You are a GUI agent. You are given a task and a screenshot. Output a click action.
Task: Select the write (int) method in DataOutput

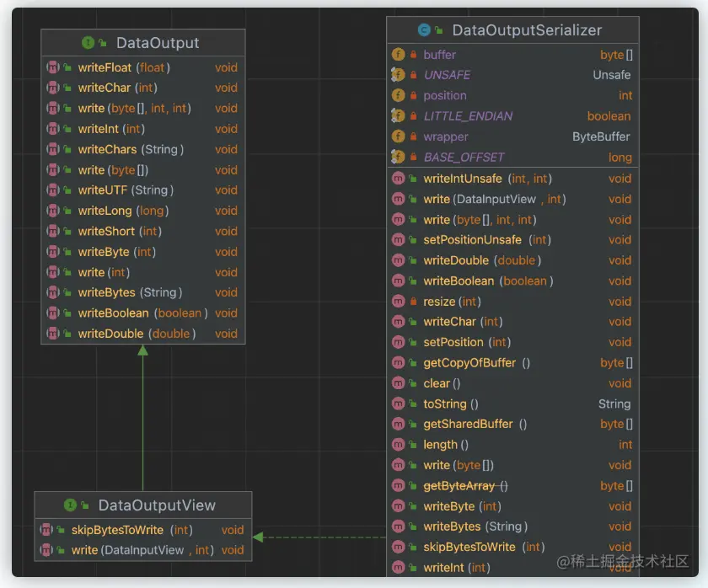click(143, 272)
